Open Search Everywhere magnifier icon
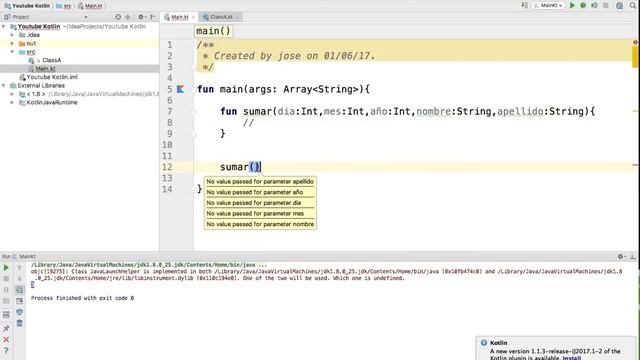The image size is (640, 360). point(633,5)
